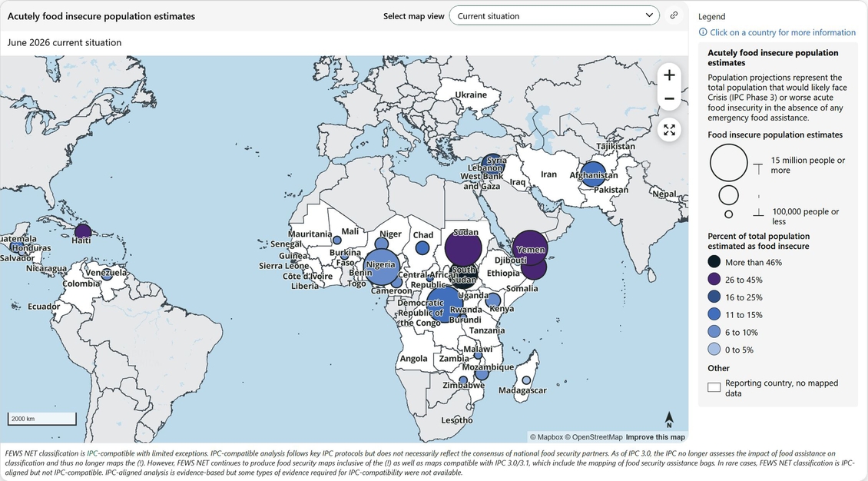Click the '11 to 15%' legend swatch
868x481 pixels.
point(714,314)
